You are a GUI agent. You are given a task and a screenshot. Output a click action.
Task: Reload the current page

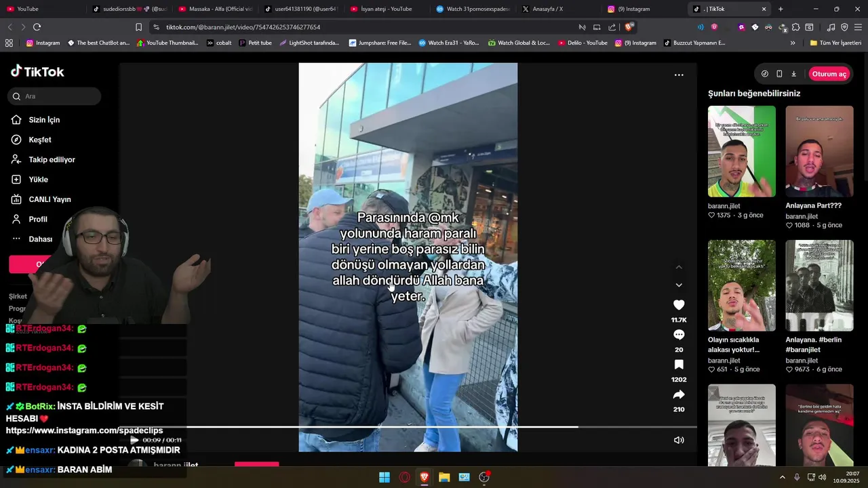37,27
